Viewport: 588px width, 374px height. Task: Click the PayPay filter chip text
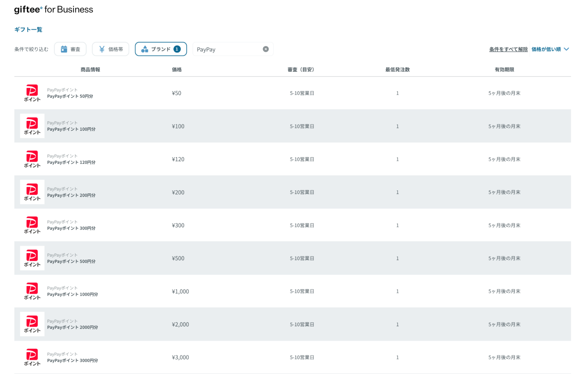[x=206, y=49]
